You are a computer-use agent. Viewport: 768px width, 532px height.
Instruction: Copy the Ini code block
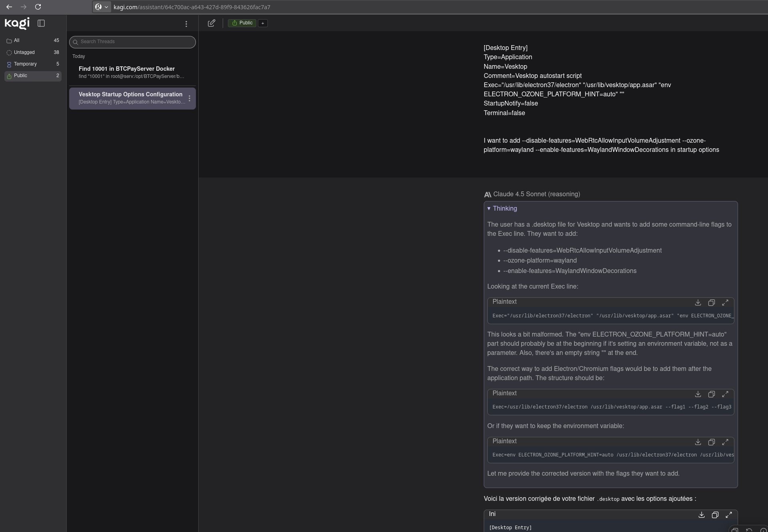(x=715, y=515)
